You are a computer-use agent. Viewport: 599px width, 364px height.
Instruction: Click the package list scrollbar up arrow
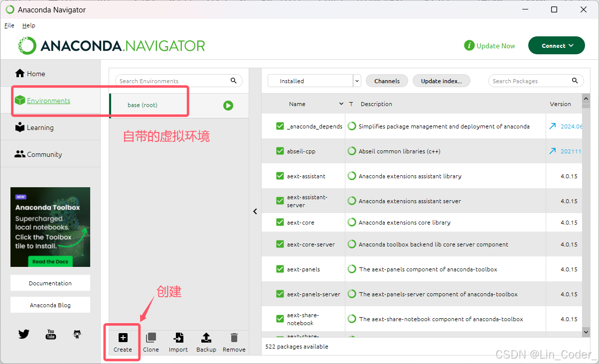[x=586, y=98]
